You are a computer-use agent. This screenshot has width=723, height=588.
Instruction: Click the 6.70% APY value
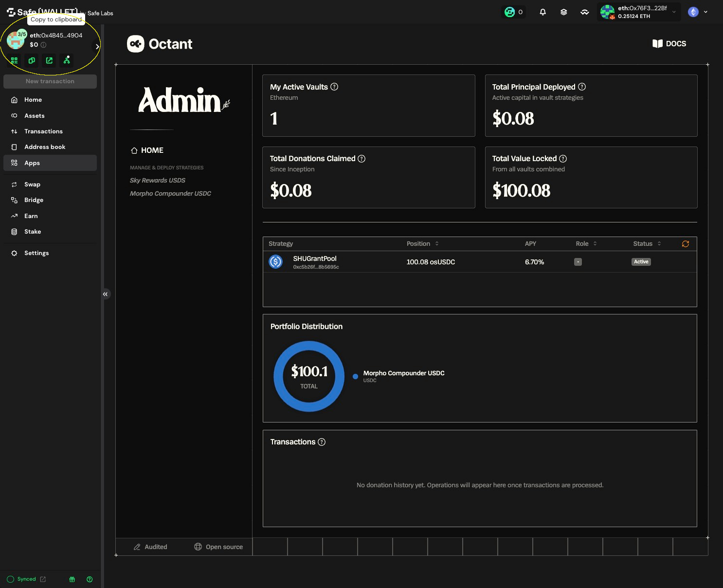coord(534,262)
